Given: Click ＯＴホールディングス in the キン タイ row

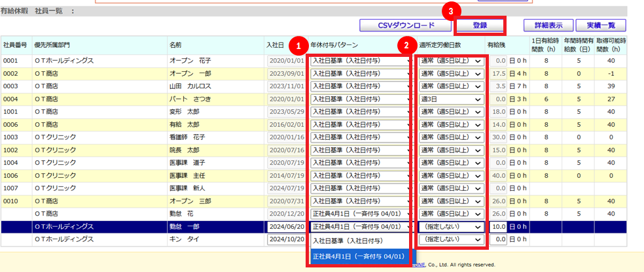Looking at the screenshot, I should 65,239.
